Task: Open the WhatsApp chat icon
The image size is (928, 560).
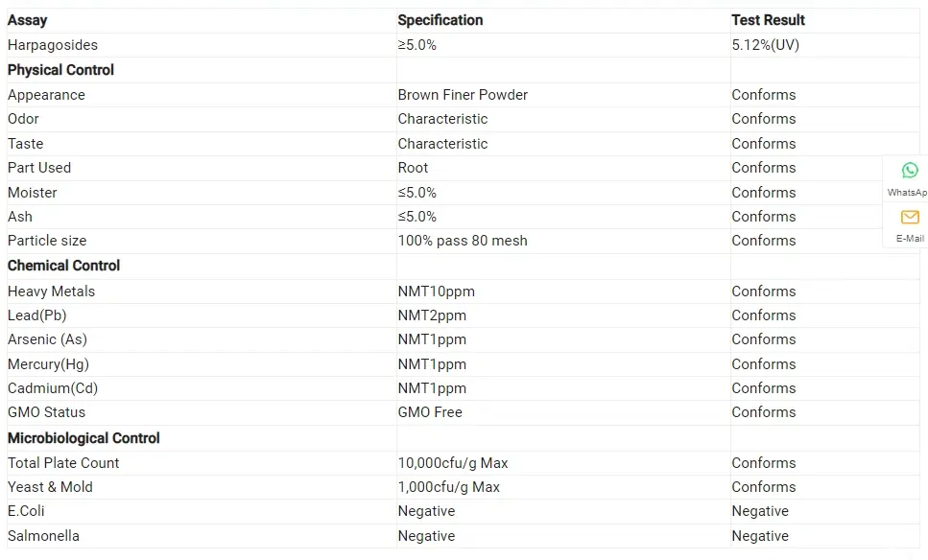Action: click(909, 171)
